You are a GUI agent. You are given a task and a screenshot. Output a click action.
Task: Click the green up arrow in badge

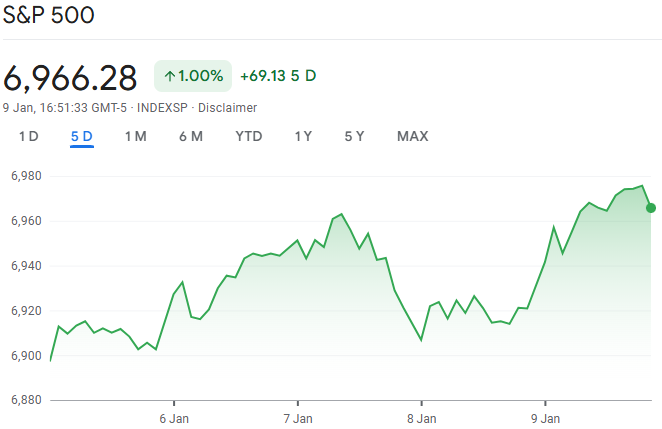click(x=170, y=76)
